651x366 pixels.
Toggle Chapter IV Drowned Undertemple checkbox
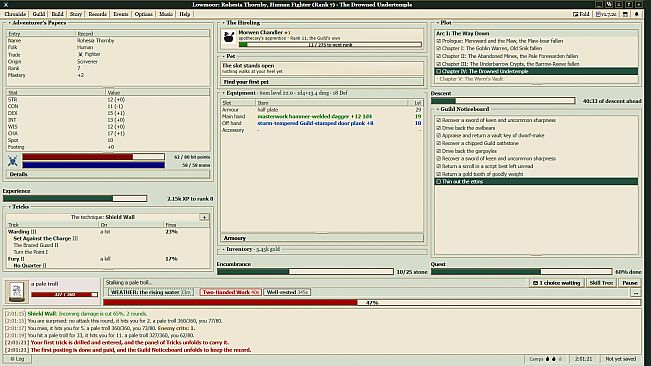point(438,71)
